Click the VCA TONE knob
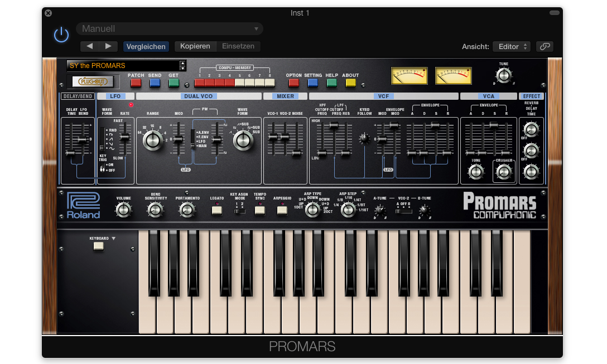Viewport: 607px width, 364px height. click(476, 172)
